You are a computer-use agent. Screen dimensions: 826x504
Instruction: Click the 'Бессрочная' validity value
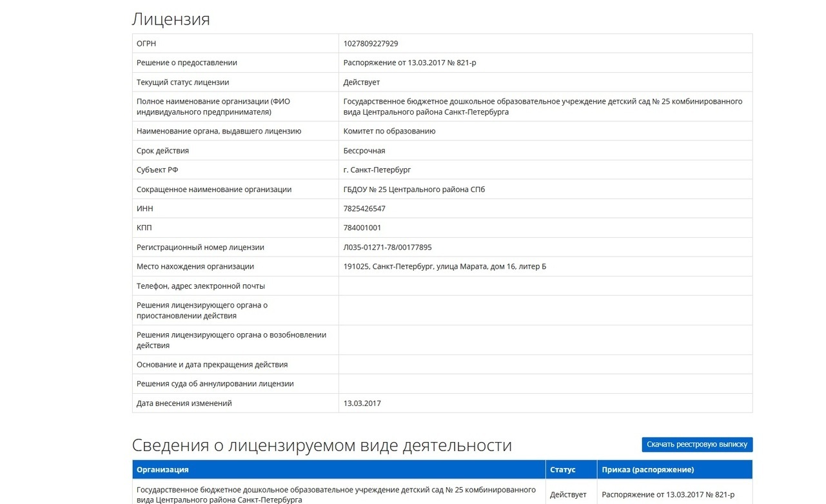click(364, 150)
